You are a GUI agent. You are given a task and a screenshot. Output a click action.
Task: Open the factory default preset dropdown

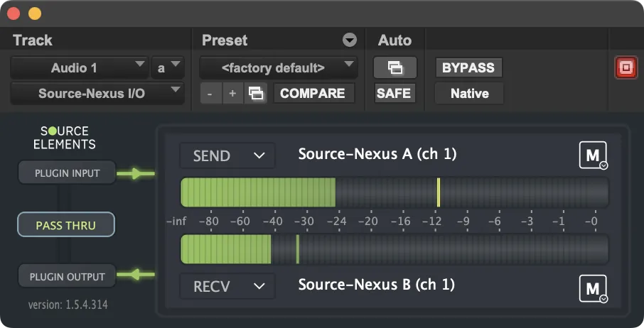pyautogui.click(x=279, y=67)
